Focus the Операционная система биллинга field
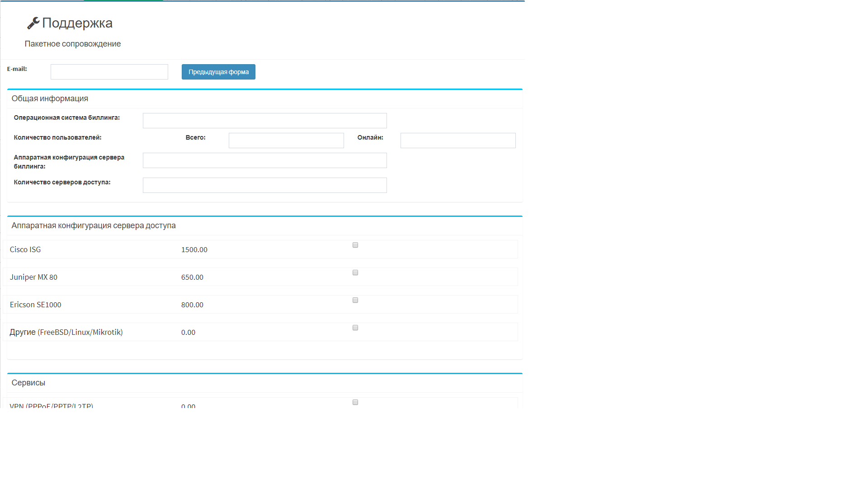The height and width of the screenshot is (488, 868). [265, 121]
